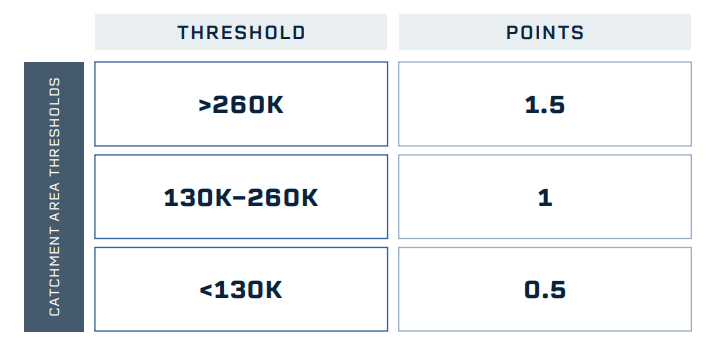The height and width of the screenshot is (364, 708).
Task: Click the dash between 130K and 260K
Action: point(239,198)
